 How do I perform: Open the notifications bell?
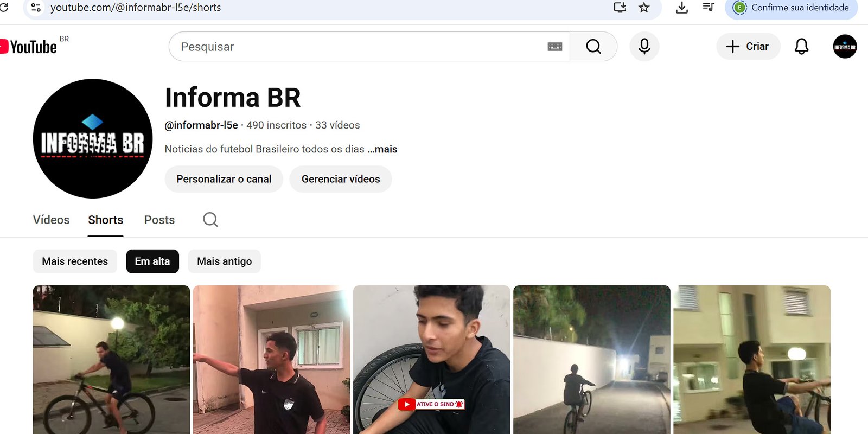(x=801, y=47)
